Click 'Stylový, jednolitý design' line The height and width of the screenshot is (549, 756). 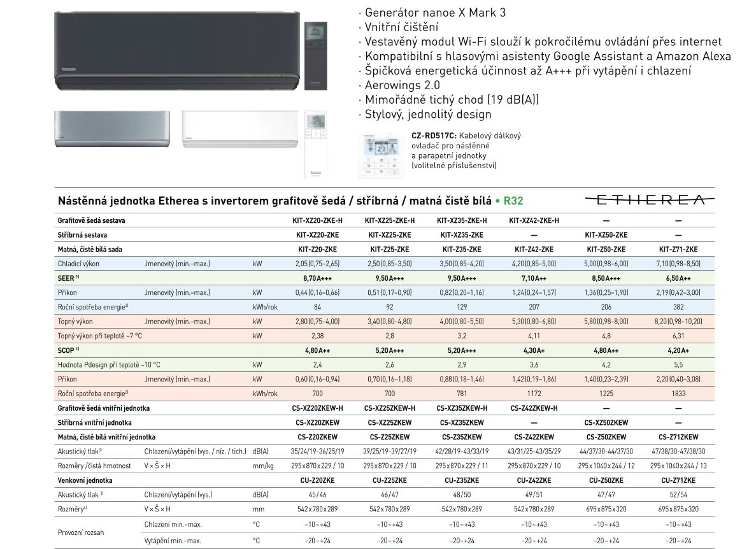(x=428, y=114)
